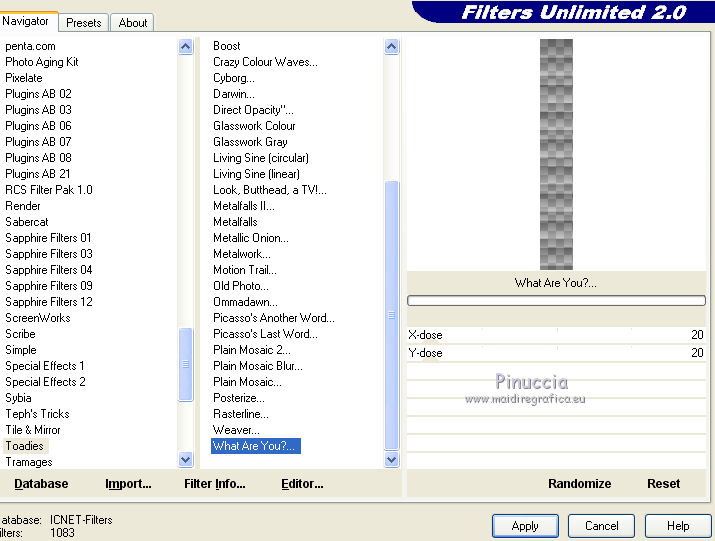
Task: Select the Metalfalls II... filter
Action: 244,206
